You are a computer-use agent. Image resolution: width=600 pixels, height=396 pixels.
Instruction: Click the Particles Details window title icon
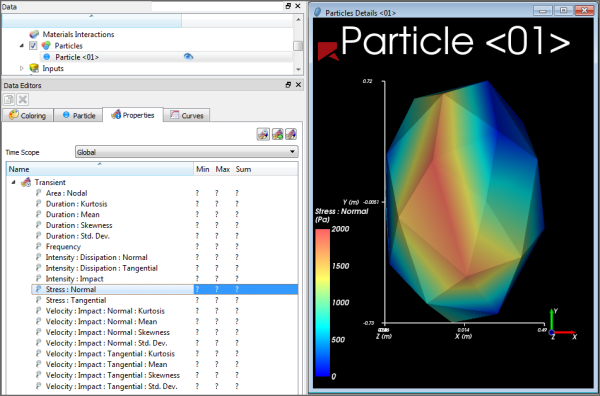coord(317,13)
